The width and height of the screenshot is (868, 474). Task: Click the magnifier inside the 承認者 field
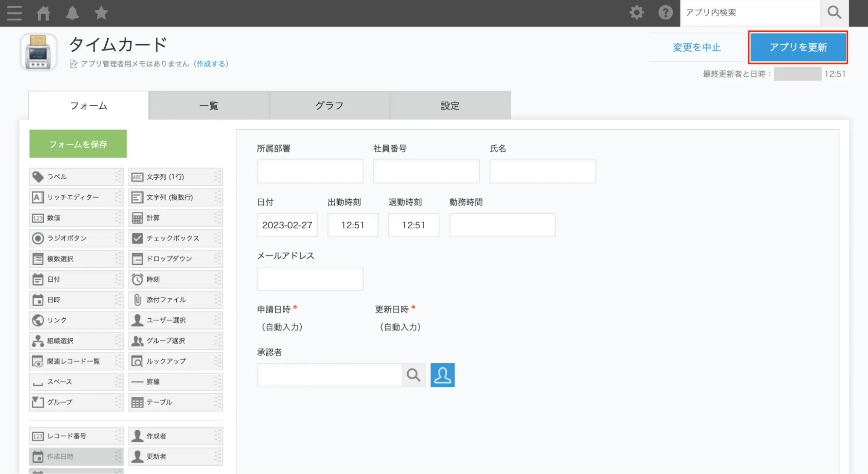coord(413,375)
